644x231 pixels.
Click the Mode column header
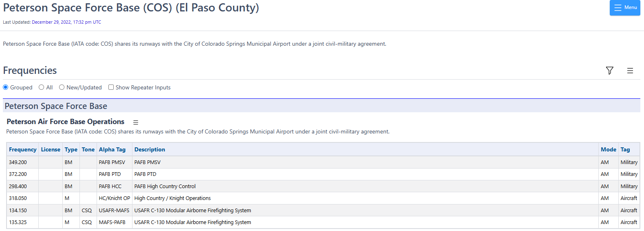click(x=608, y=149)
